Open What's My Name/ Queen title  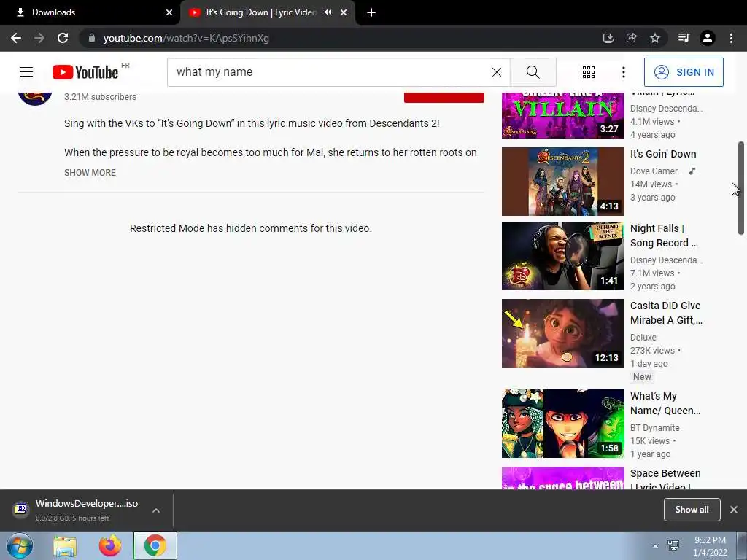665,403
